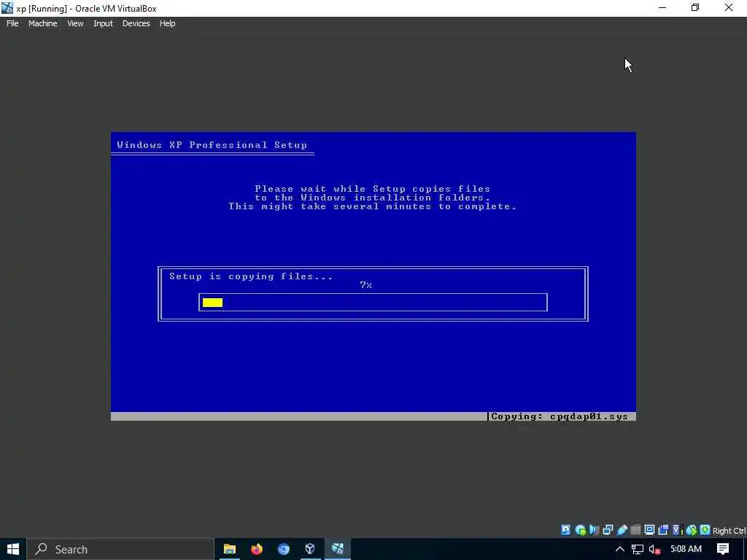Open the Machine menu
Screen dimensions: 747x560
42,23
